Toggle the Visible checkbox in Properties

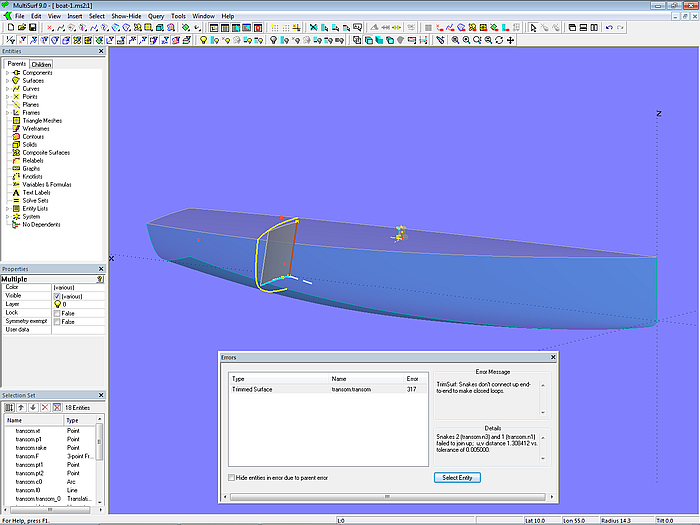57,296
